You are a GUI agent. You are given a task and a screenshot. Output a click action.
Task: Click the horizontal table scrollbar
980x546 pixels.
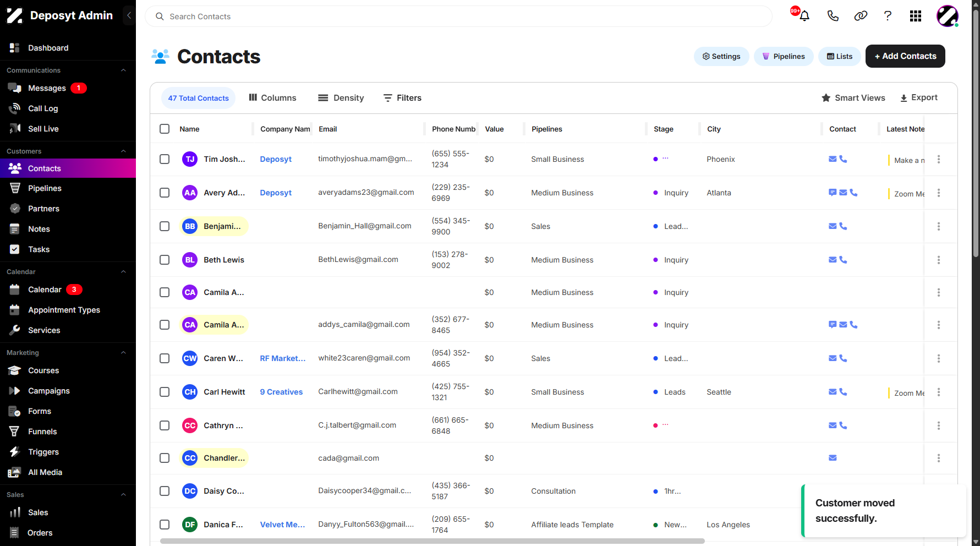coord(432,541)
